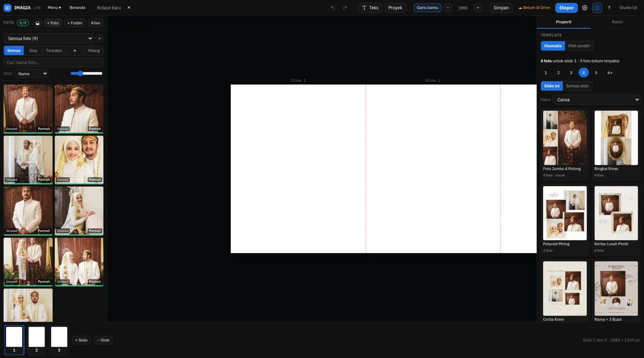Apply to Semua slide
Screen dimensions: 644x358
[x=577, y=86]
